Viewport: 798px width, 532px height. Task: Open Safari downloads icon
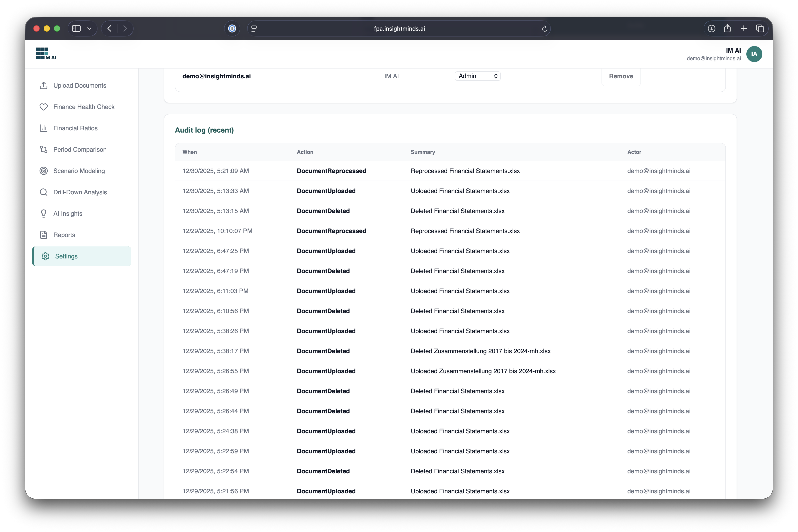711,29
